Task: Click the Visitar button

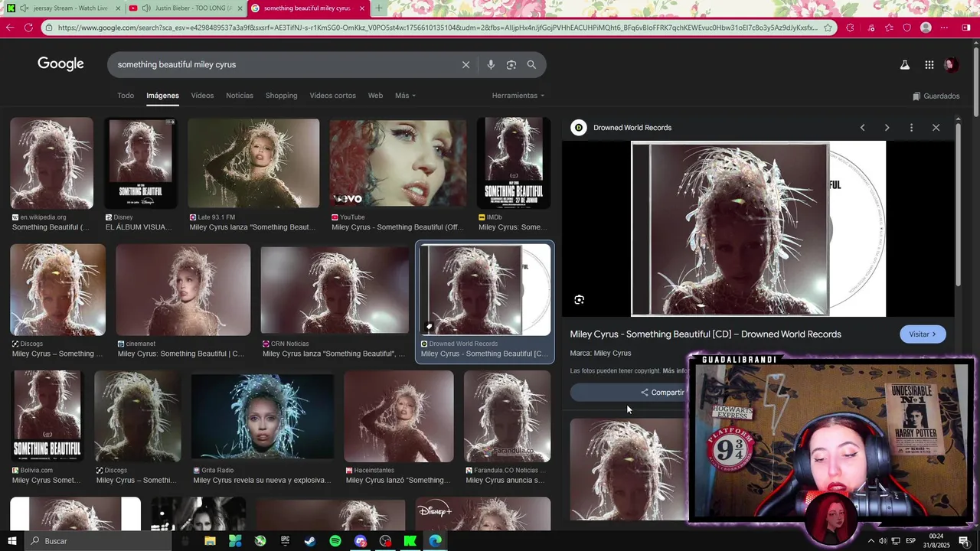Action: (923, 334)
